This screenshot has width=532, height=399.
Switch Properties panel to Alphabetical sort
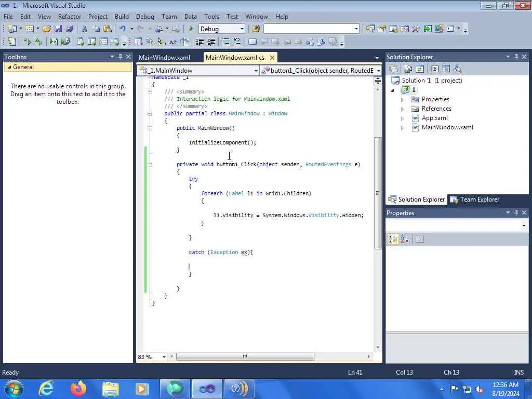pyautogui.click(x=404, y=239)
